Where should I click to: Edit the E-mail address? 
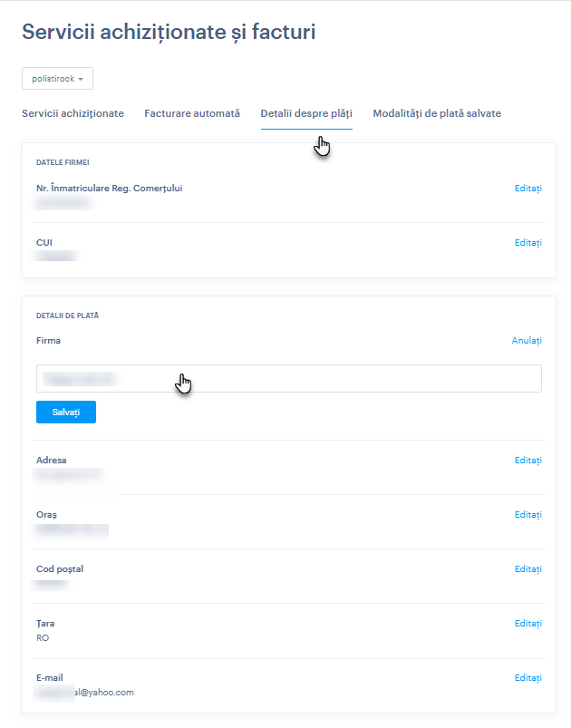pos(527,678)
